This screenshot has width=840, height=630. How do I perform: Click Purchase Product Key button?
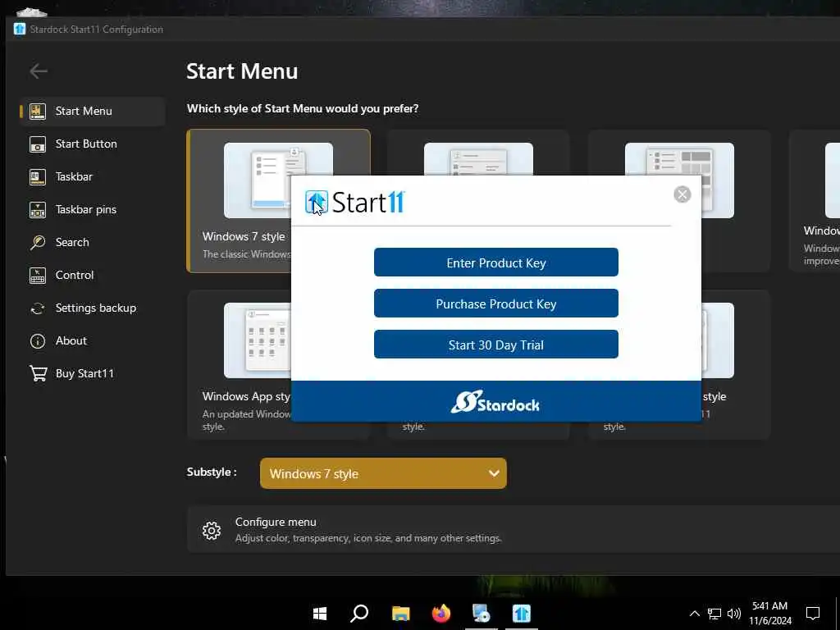tap(496, 304)
